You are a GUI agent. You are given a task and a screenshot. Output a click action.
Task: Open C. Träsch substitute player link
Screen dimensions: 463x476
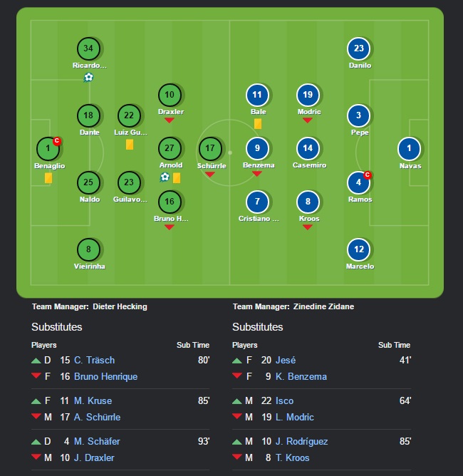click(x=94, y=360)
